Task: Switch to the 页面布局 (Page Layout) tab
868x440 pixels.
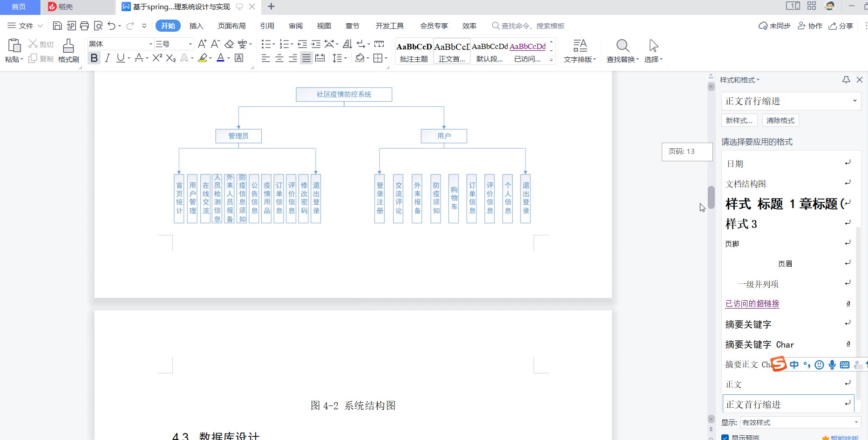Action: 231,26
